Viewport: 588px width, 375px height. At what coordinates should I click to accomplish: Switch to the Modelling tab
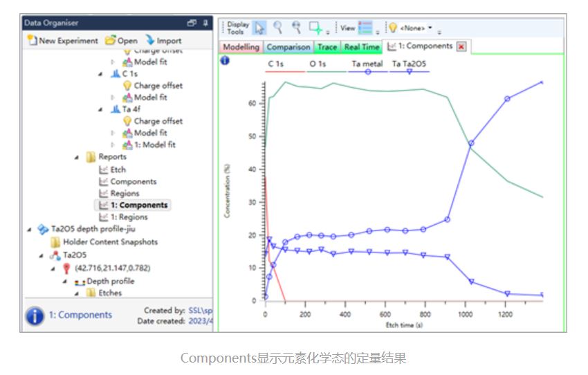click(241, 47)
